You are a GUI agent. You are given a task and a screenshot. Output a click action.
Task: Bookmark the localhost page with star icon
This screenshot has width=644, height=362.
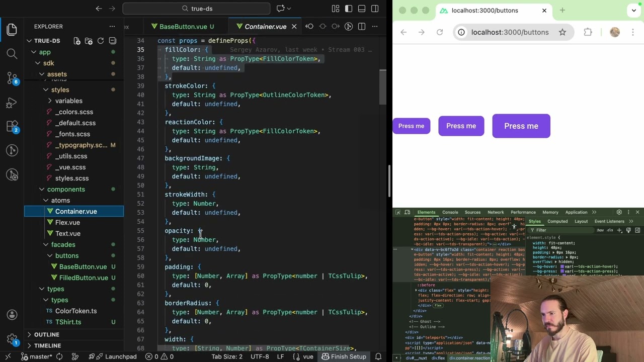pos(562,32)
